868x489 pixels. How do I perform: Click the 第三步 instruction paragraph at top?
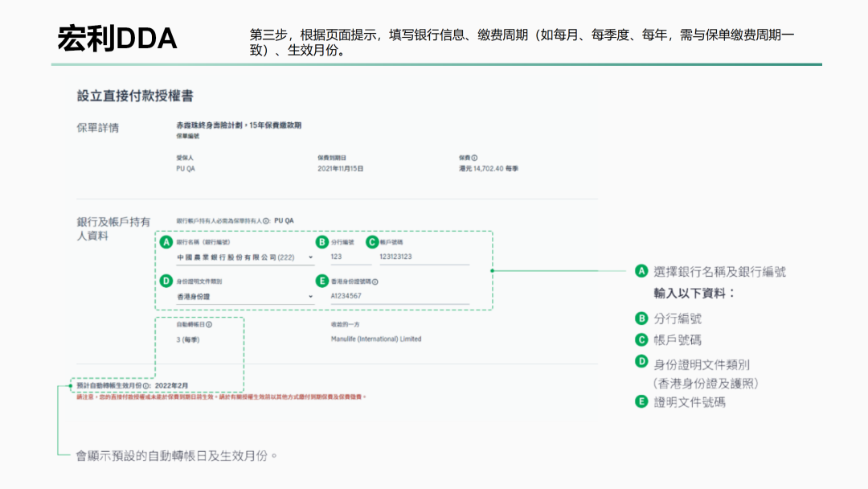pyautogui.click(x=522, y=43)
